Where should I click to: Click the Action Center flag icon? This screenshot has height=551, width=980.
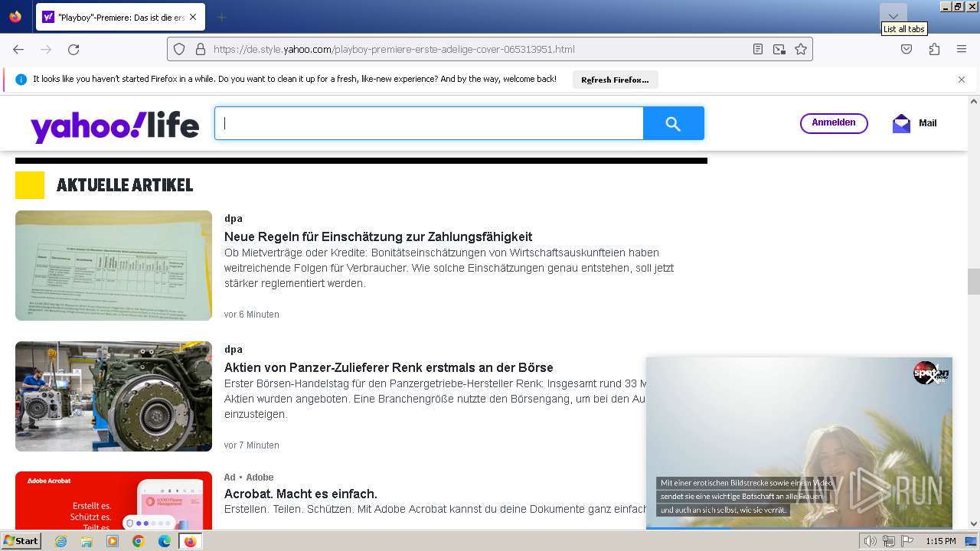point(907,541)
